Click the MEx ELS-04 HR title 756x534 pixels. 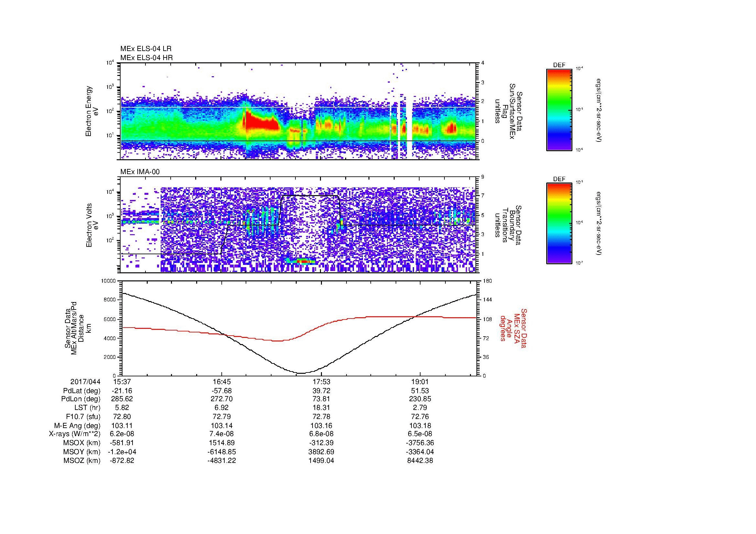(146, 58)
